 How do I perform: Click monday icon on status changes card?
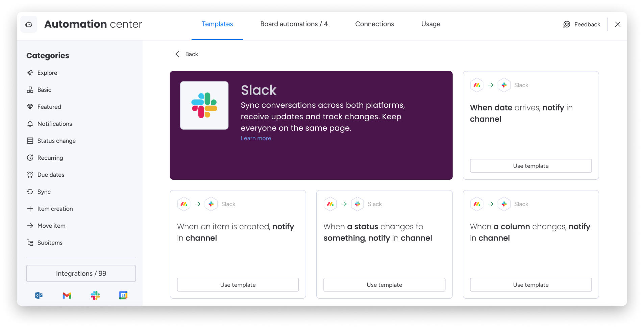click(330, 204)
